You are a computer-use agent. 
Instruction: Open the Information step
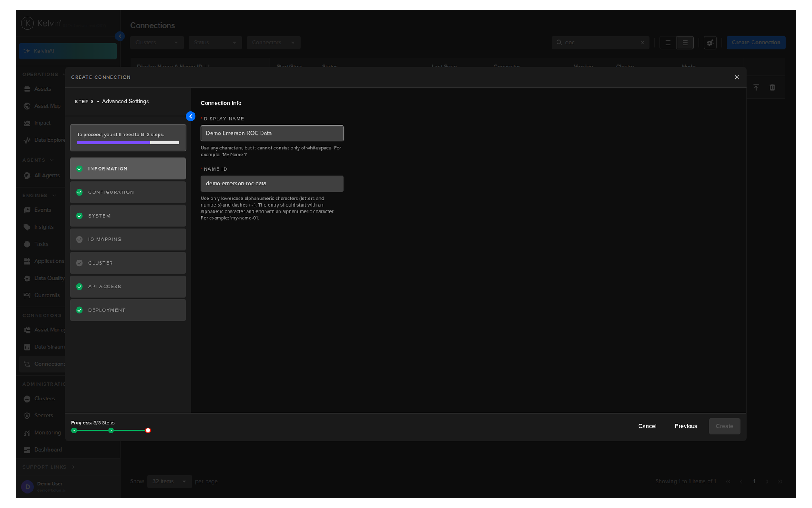tap(128, 168)
